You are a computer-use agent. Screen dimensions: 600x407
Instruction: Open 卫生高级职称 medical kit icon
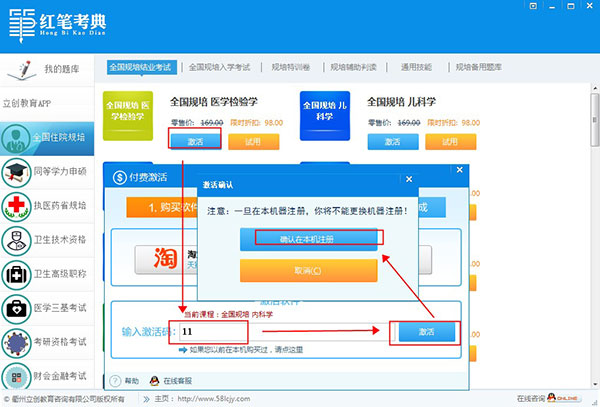[x=16, y=275]
